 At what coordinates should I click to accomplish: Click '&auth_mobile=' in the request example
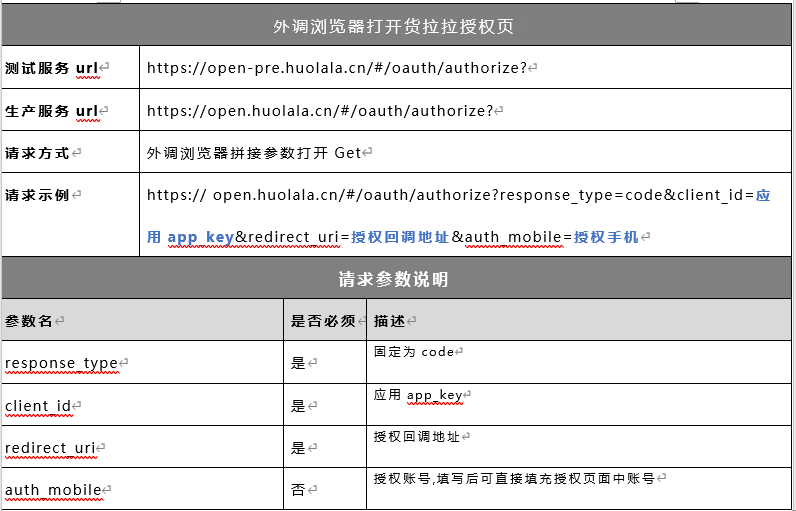click(x=512, y=237)
